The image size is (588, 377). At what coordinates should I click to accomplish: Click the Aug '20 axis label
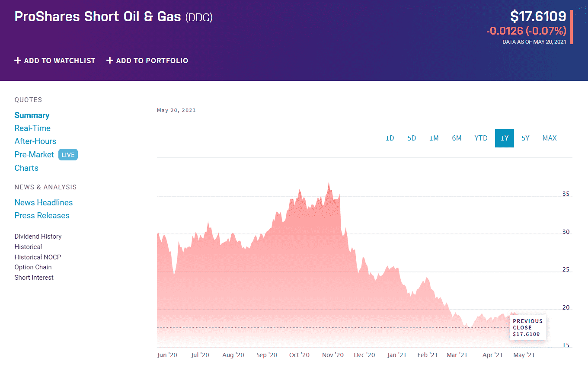click(233, 355)
